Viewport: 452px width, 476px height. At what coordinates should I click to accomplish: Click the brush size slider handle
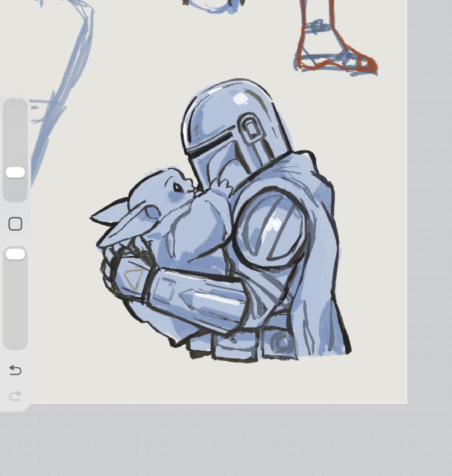tap(15, 173)
